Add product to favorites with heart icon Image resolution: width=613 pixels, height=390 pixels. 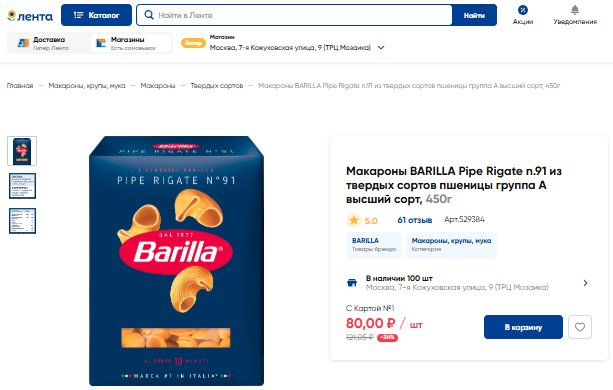coord(580,327)
